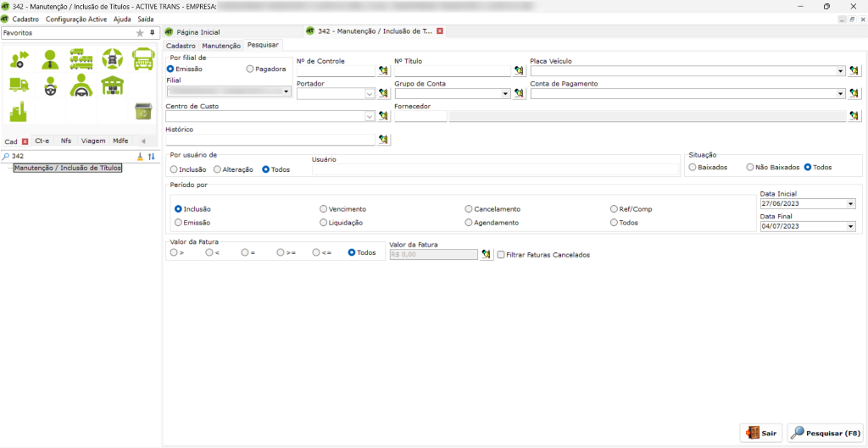Open the Placa Veículo dropdown
868x448 pixels.
tap(842, 71)
